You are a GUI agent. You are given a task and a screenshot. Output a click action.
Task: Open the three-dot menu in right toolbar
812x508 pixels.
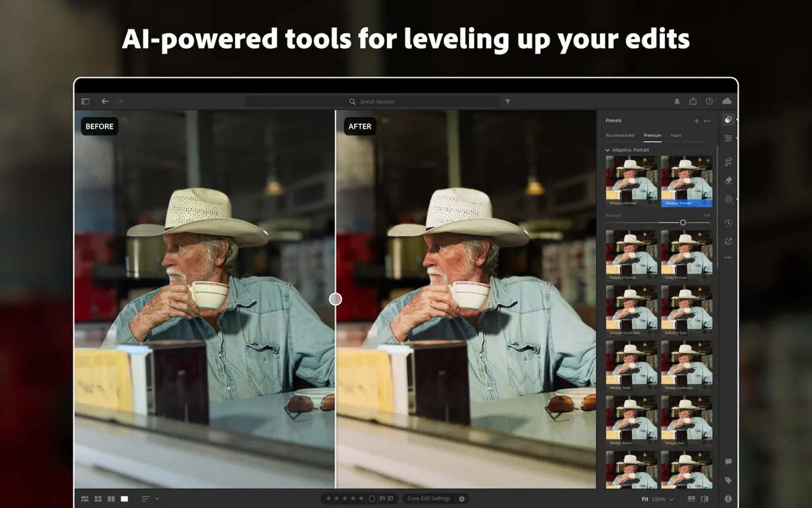[x=728, y=257]
